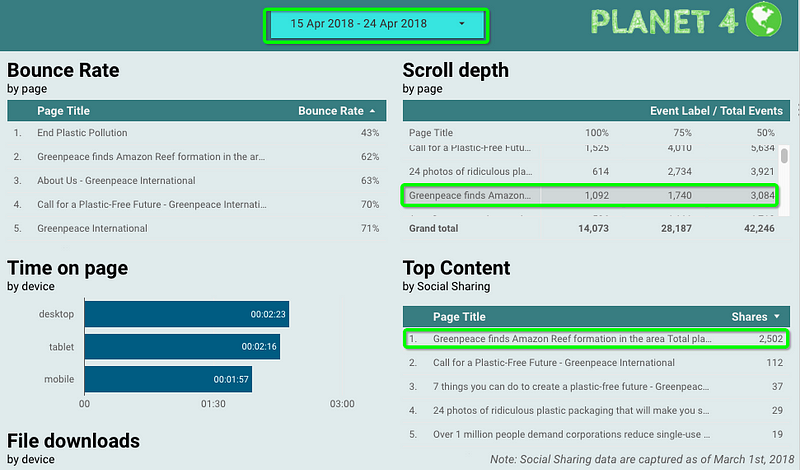Screen dimensions: 800x470
Task: Click the File downloads section heading
Action: tap(73, 441)
